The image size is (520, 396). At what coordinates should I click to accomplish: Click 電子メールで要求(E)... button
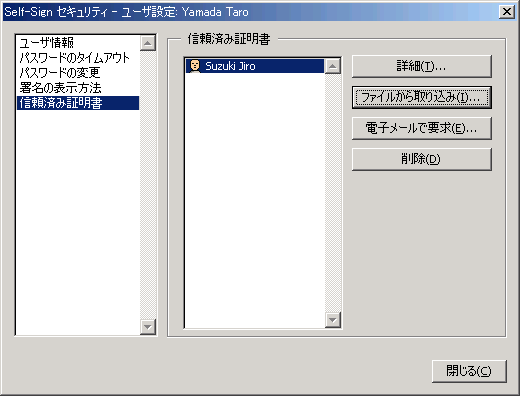point(422,128)
